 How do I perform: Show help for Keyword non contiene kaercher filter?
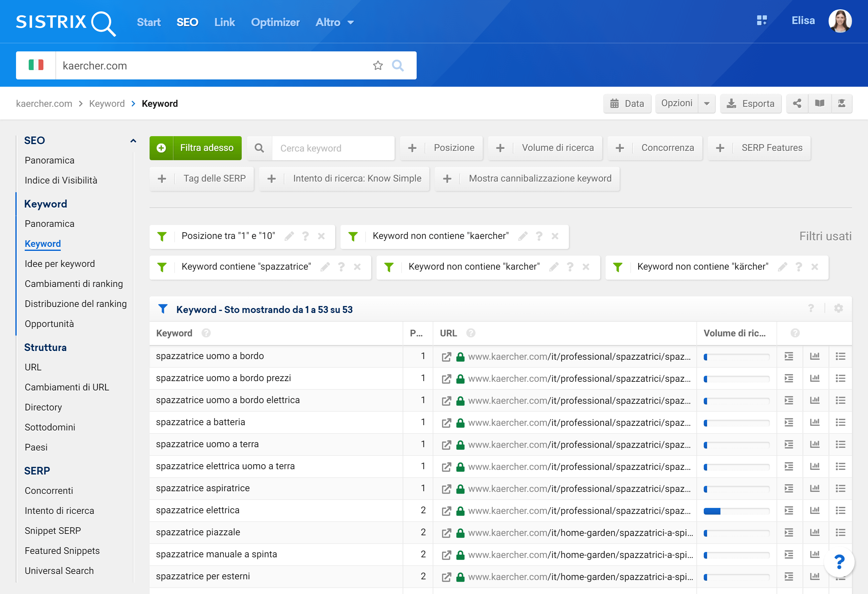(x=539, y=236)
